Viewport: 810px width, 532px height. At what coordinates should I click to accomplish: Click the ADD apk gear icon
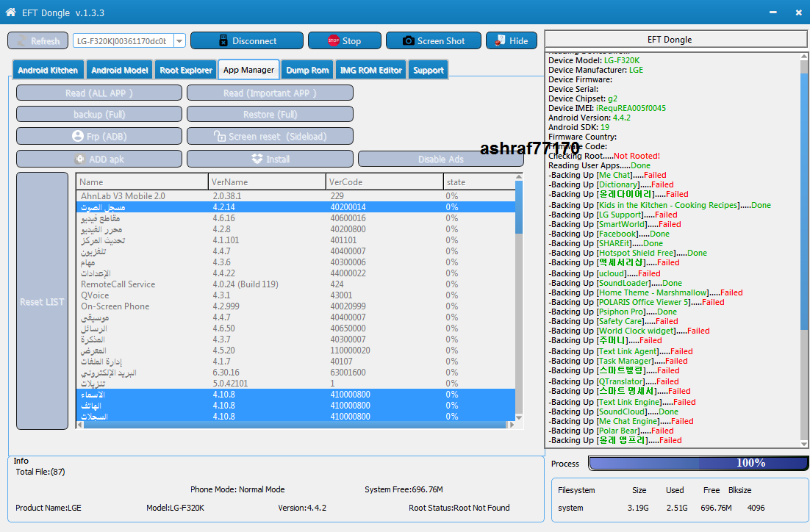click(79, 159)
